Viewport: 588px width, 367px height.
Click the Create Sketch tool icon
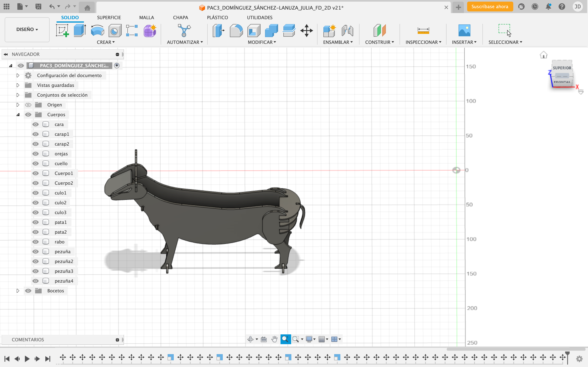tap(62, 31)
